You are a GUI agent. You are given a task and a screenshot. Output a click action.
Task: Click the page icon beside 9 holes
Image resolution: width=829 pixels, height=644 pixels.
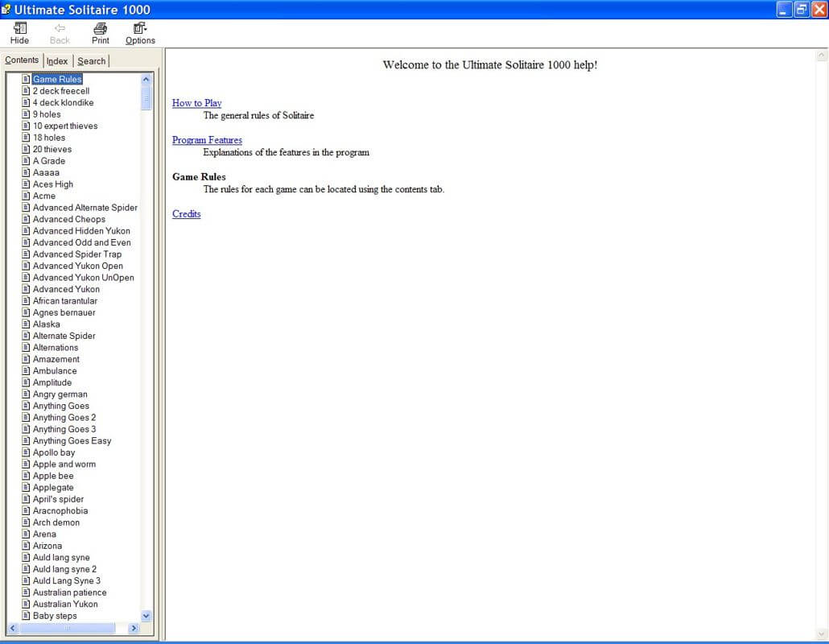coord(26,114)
